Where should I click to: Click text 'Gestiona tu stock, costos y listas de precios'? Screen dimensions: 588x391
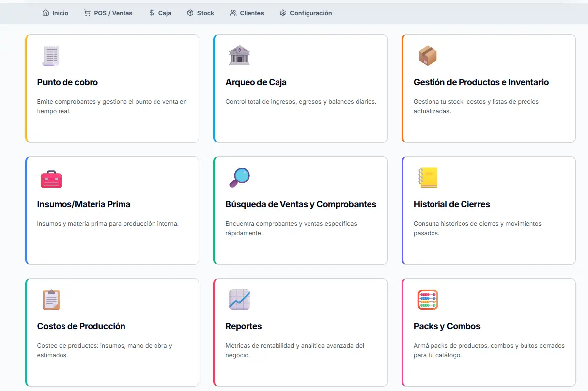[x=476, y=102]
